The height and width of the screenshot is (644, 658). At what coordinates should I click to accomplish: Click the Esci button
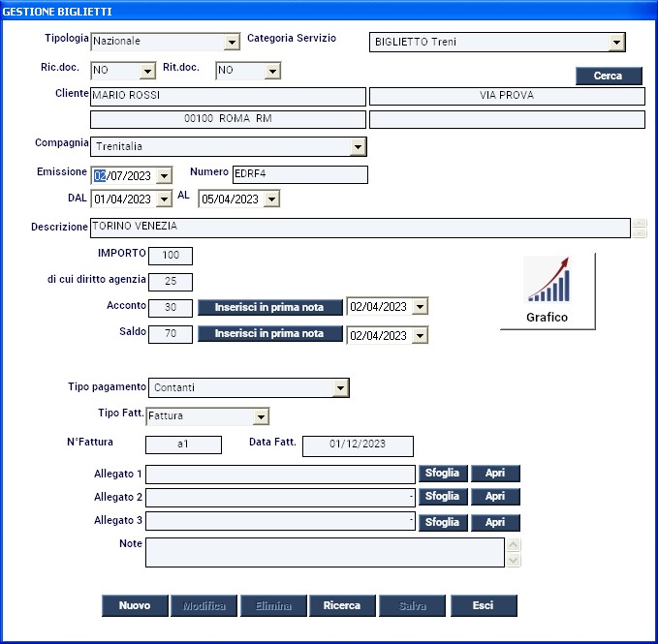click(484, 605)
